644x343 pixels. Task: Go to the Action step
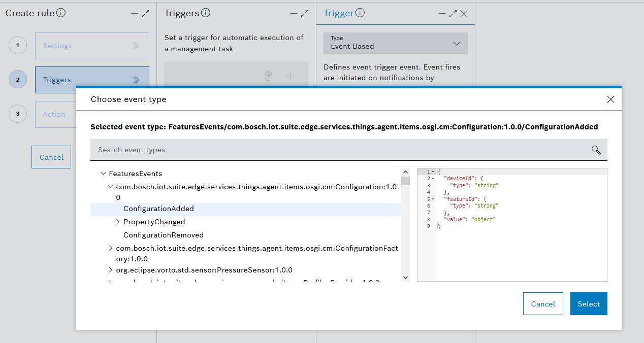pos(56,114)
